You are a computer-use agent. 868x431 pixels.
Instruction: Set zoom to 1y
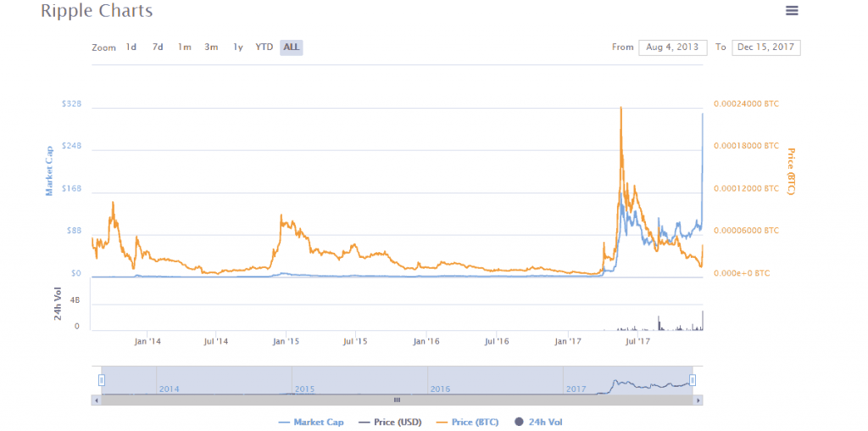tap(237, 48)
